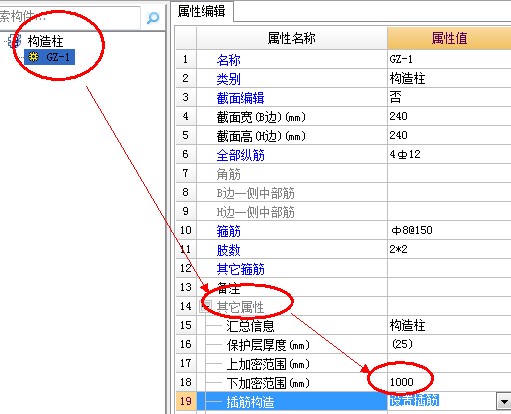
Task: Click the 箍筋 value ⏀8@150
Action: tap(412, 230)
